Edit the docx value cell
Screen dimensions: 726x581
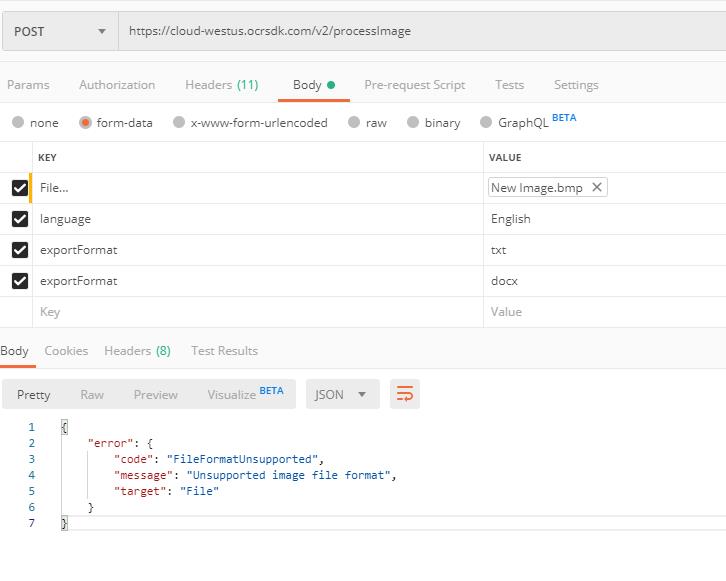[605, 281]
